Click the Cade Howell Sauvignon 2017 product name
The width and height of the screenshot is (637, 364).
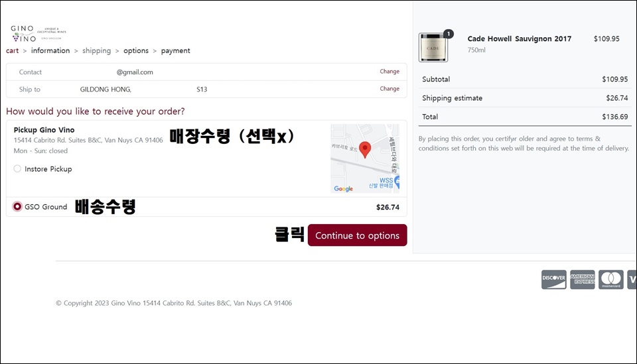pos(519,39)
